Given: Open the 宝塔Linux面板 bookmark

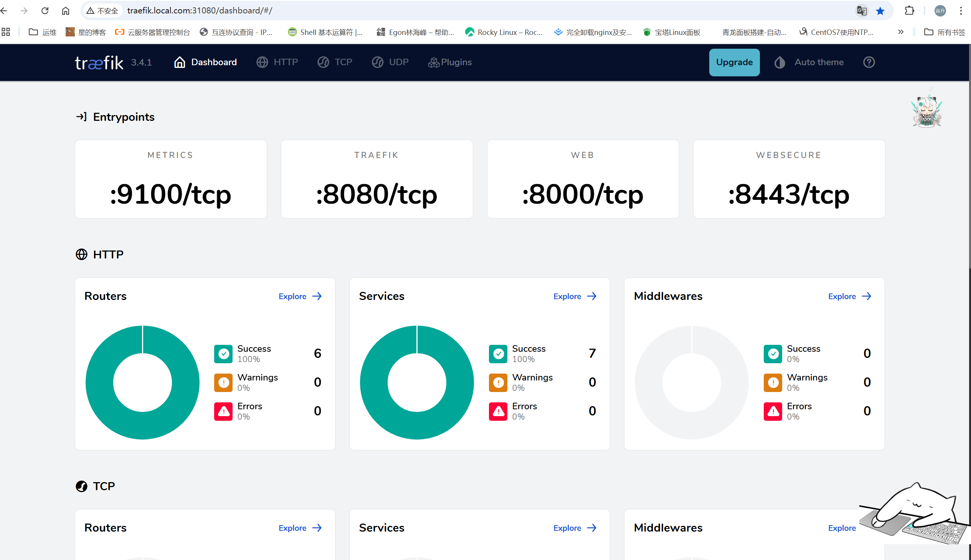Looking at the screenshot, I should (x=672, y=32).
